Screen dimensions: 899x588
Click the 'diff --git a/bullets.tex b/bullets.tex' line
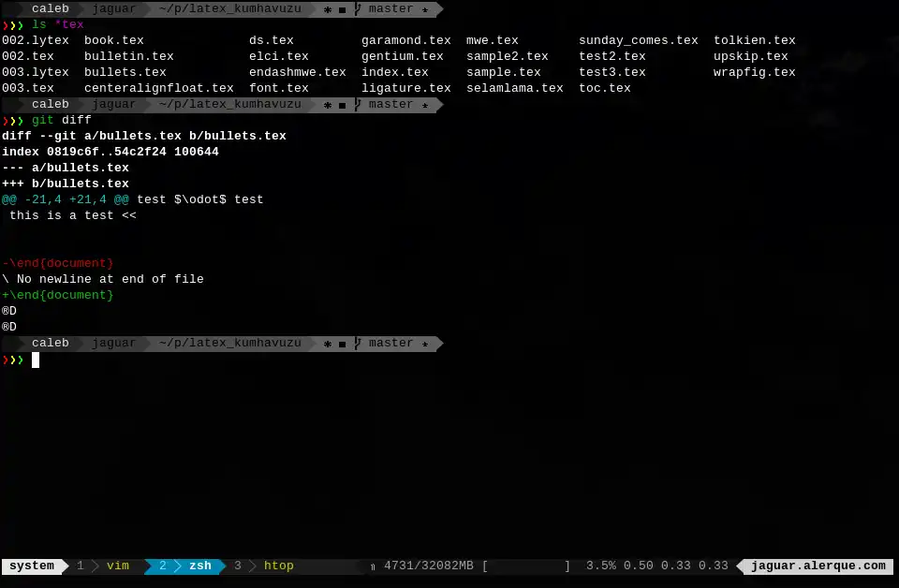(x=144, y=136)
